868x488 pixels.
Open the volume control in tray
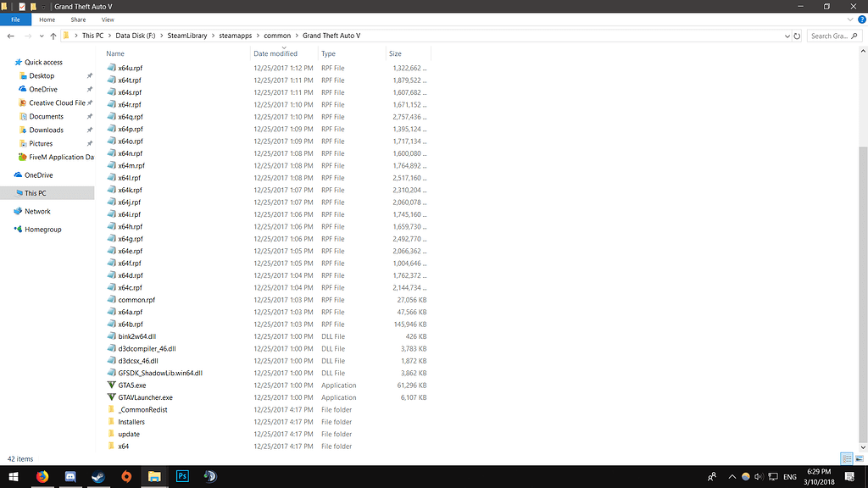point(759,476)
